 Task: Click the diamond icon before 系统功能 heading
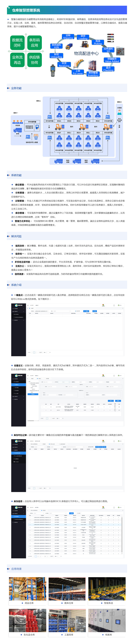pyautogui.click(x=9, y=175)
